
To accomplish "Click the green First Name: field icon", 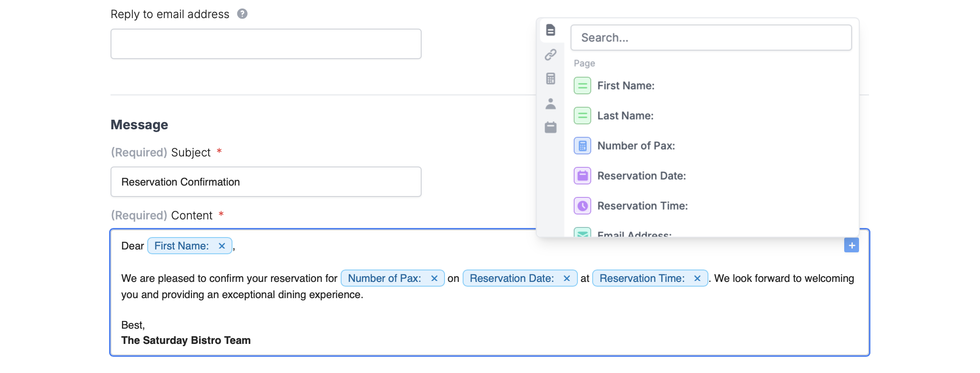I will [582, 86].
